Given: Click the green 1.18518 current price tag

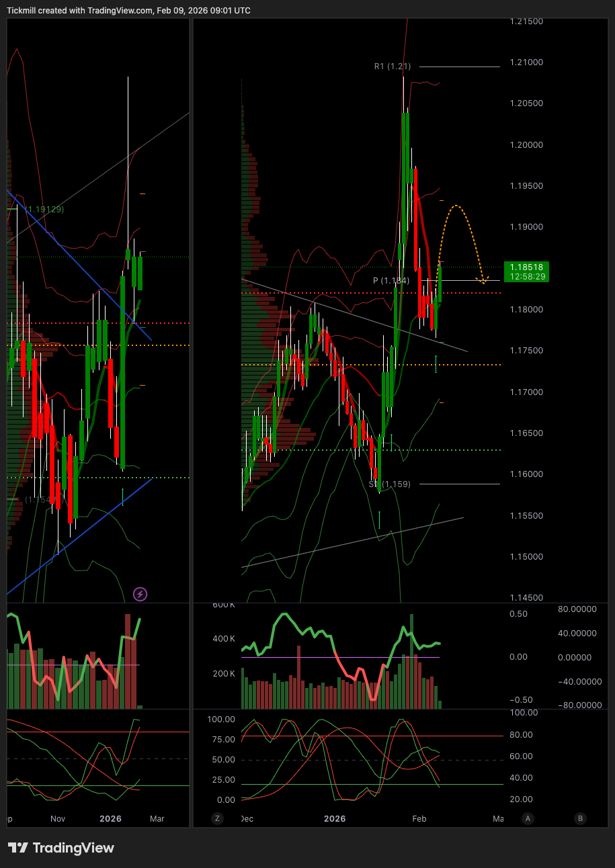Looking at the screenshot, I should click(527, 267).
